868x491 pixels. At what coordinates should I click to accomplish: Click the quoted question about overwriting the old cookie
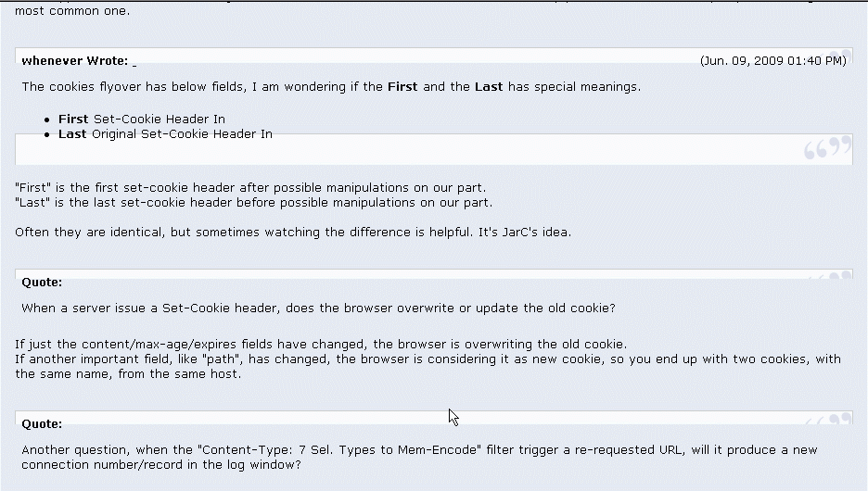[x=318, y=308]
